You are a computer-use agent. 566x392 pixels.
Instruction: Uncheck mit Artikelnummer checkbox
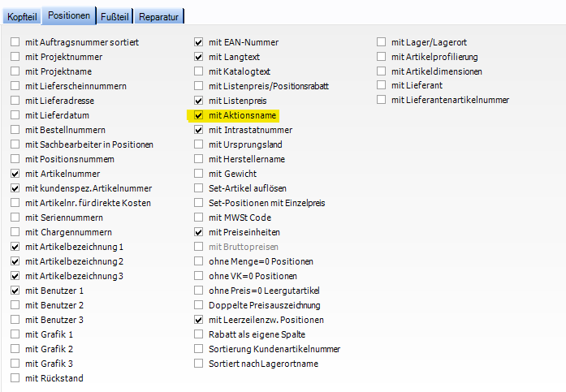point(16,174)
